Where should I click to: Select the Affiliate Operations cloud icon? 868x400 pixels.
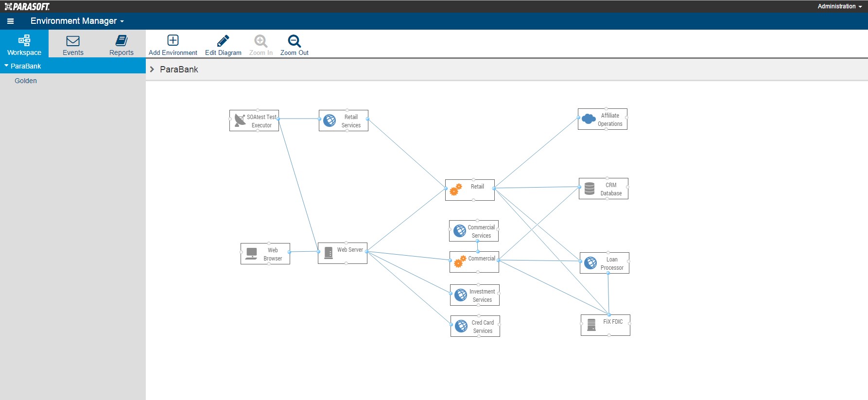589,119
